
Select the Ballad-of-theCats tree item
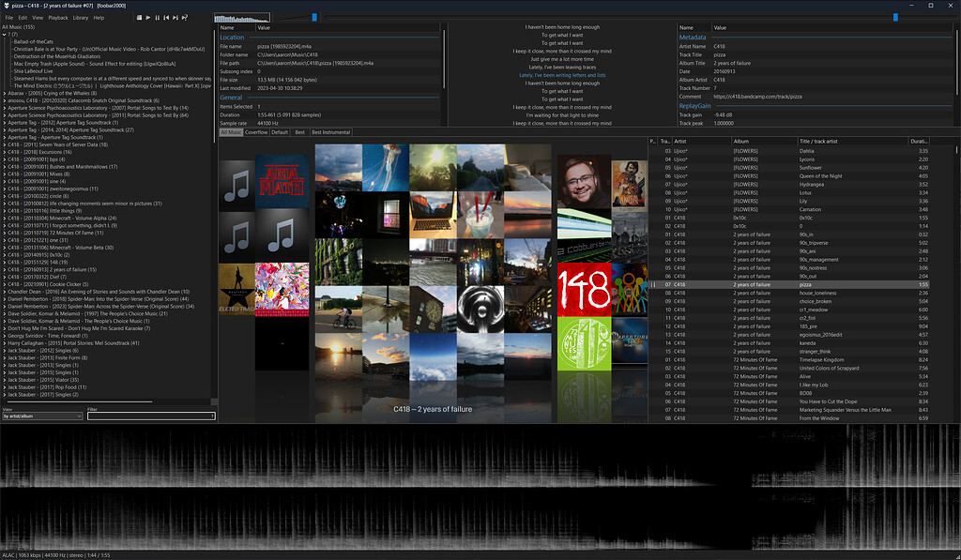[33, 41]
